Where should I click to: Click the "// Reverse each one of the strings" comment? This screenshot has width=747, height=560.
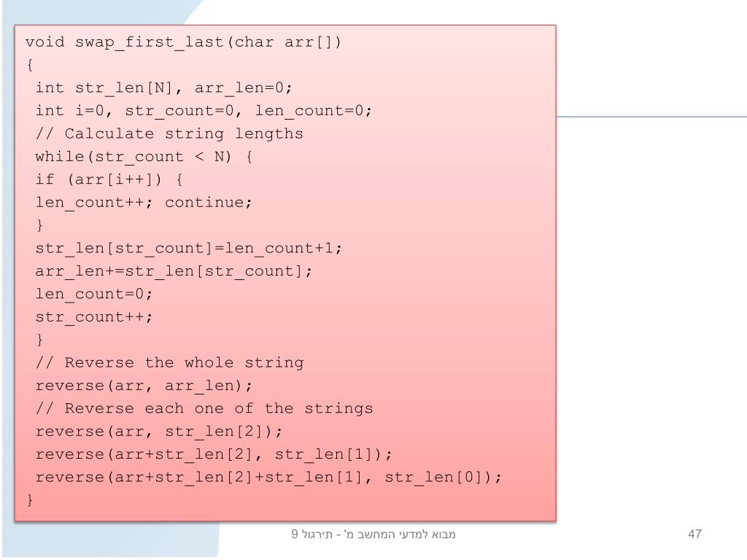click(204, 408)
